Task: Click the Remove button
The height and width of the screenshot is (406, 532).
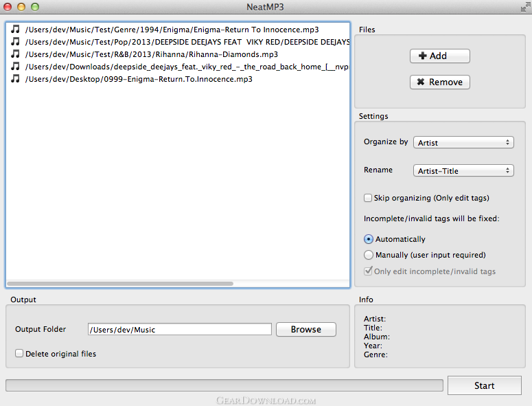Action: point(440,82)
